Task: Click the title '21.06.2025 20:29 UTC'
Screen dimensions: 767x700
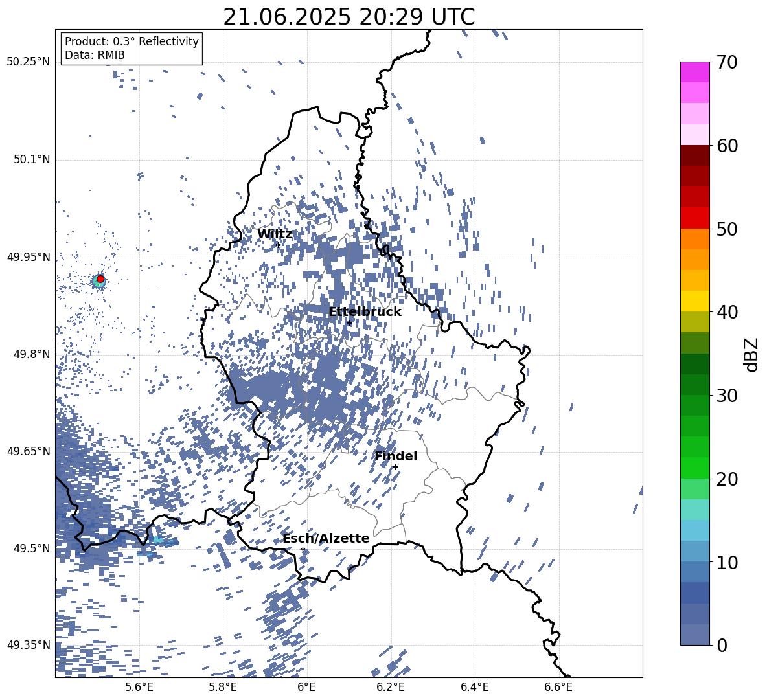Action: 349,17
